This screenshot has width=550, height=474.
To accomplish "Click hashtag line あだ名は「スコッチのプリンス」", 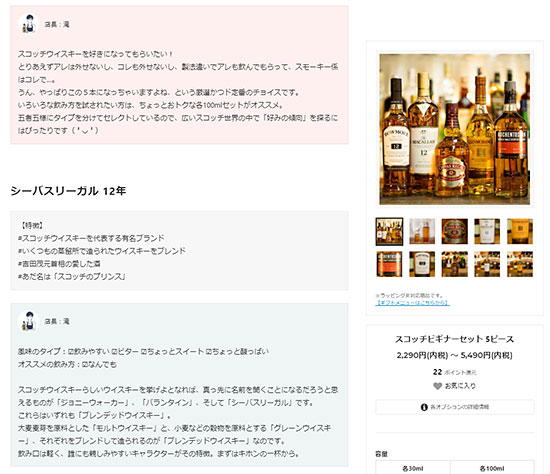I will tap(72, 276).
